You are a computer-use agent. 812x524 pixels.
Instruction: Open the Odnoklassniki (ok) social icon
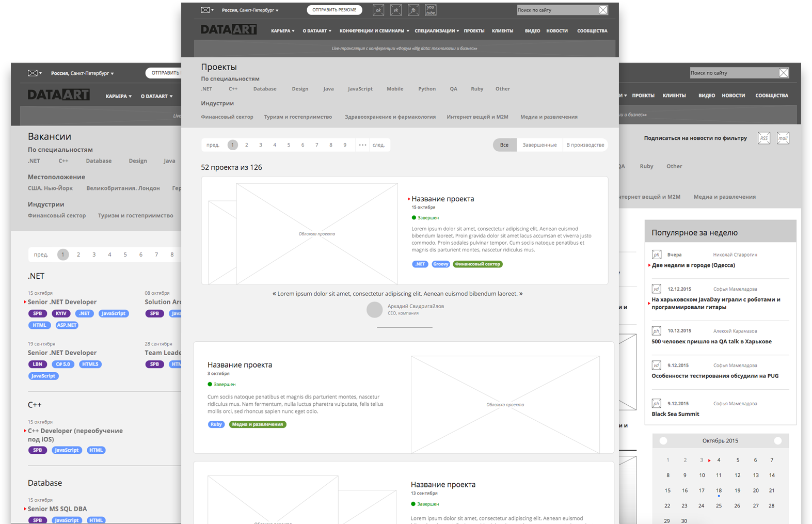[x=378, y=10]
